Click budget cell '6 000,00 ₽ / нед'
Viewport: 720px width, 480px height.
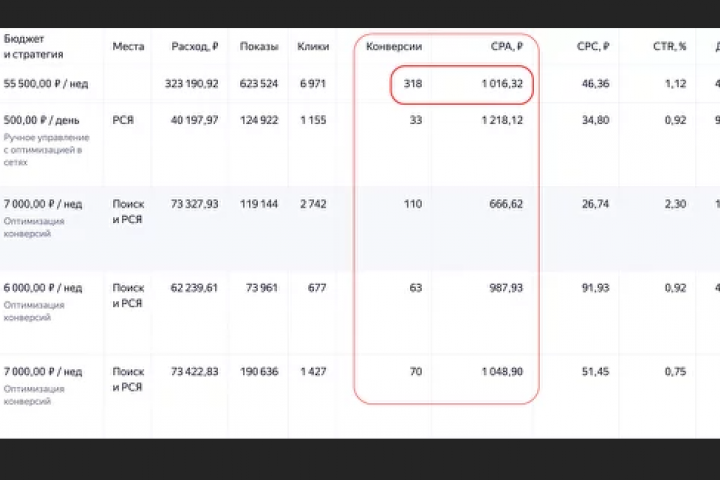click(43, 288)
